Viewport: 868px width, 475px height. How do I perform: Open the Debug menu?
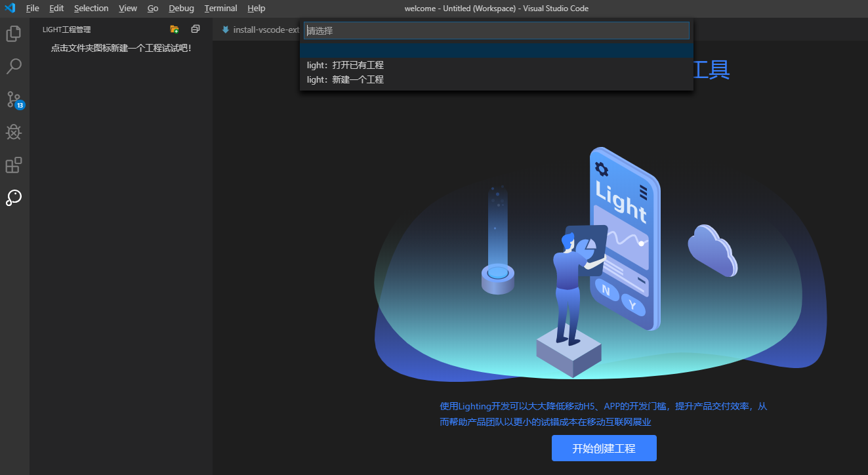(x=181, y=9)
